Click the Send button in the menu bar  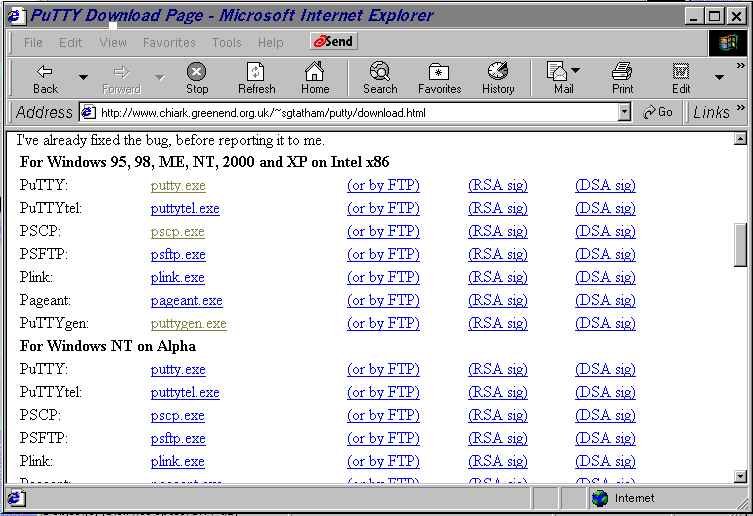click(x=334, y=42)
